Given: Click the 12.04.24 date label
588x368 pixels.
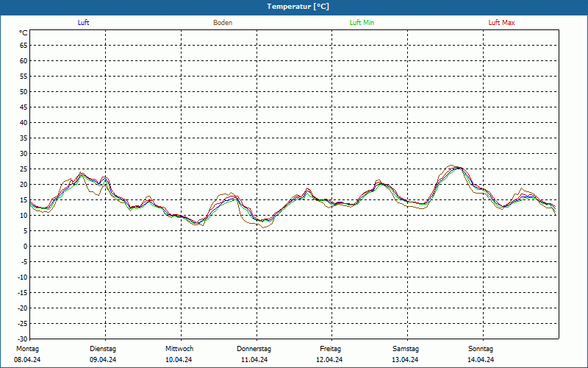Looking at the screenshot, I should [329, 360].
